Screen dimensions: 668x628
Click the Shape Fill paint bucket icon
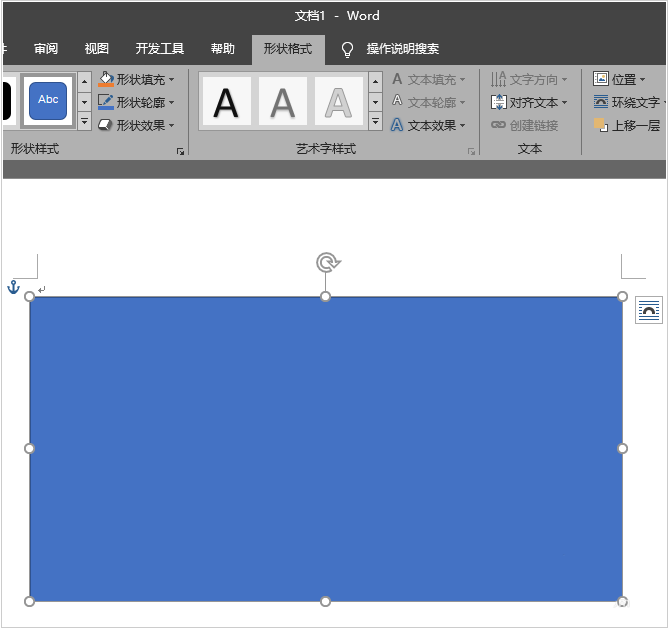pyautogui.click(x=106, y=79)
